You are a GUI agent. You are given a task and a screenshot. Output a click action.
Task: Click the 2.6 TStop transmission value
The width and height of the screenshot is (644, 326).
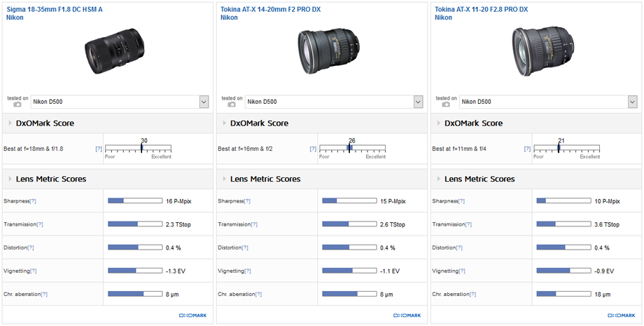coord(393,224)
